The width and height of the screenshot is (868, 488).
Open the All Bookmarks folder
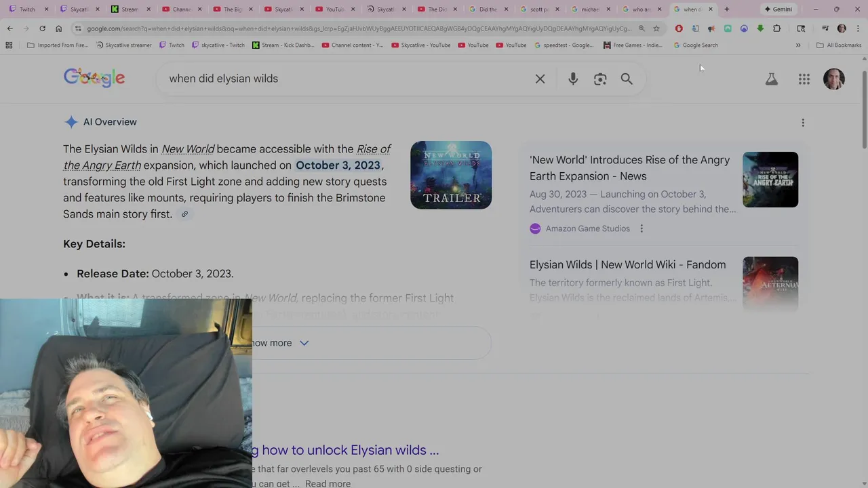[839, 45]
